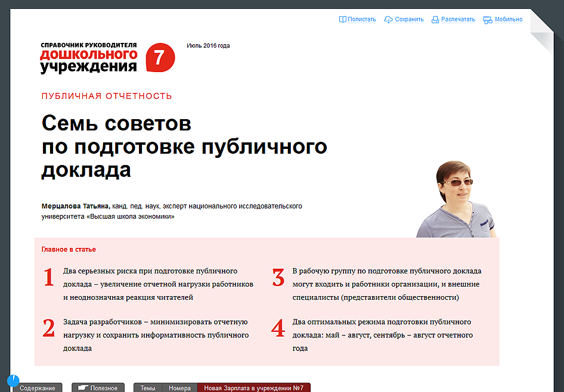The width and height of the screenshot is (564, 392).
Task: Click summary item Два оптимальных режима
Action: tap(382, 335)
